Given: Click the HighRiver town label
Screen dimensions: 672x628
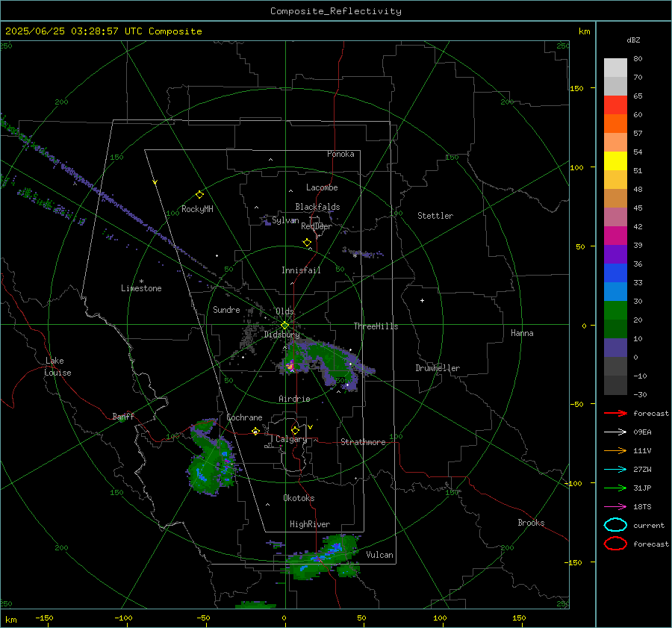Looking at the screenshot, I should (310, 524).
